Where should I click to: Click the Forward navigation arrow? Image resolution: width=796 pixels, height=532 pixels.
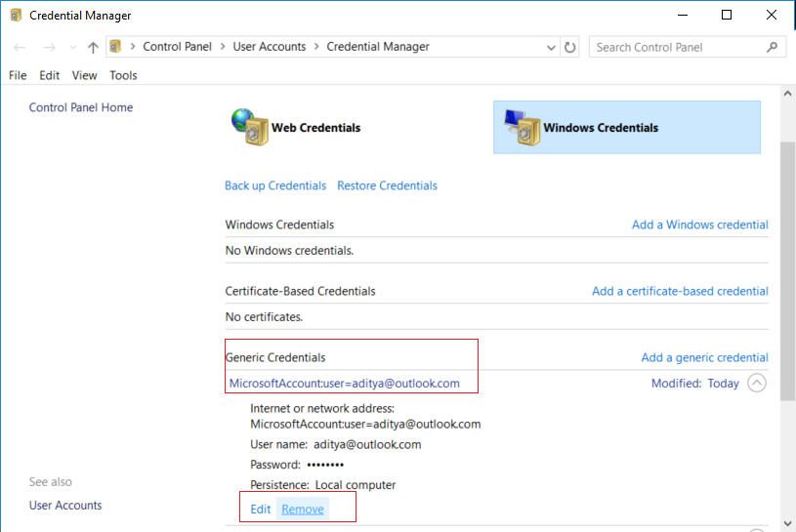pyautogui.click(x=49, y=47)
